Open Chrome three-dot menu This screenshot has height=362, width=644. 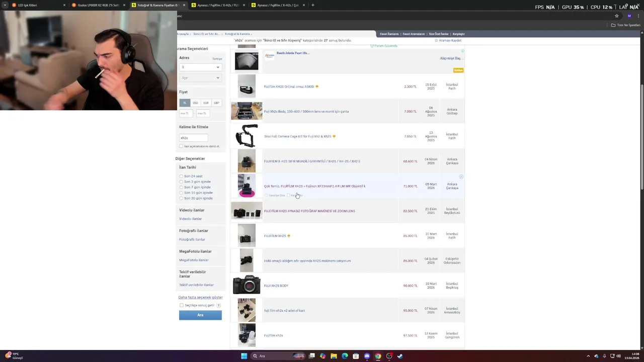[x=639, y=16]
